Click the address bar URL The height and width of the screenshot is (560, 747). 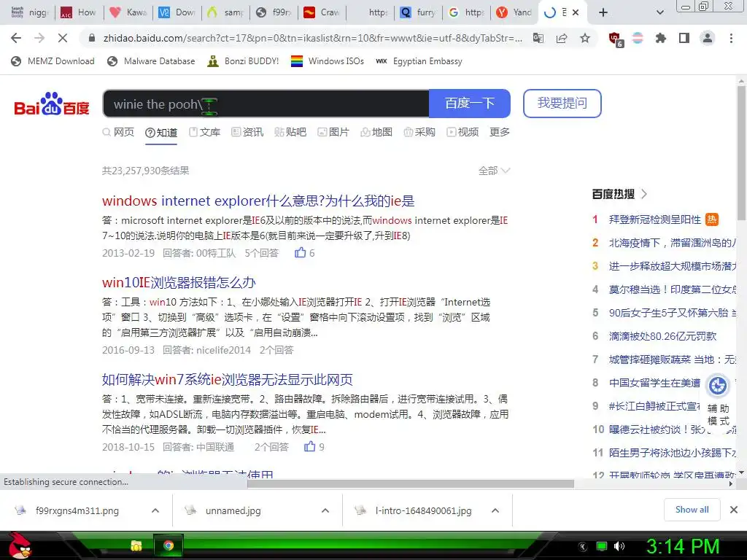pyautogui.click(x=312, y=38)
